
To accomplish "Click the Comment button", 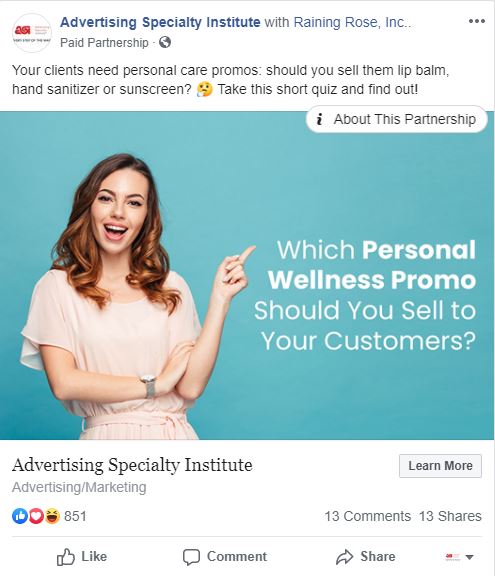I will [225, 557].
